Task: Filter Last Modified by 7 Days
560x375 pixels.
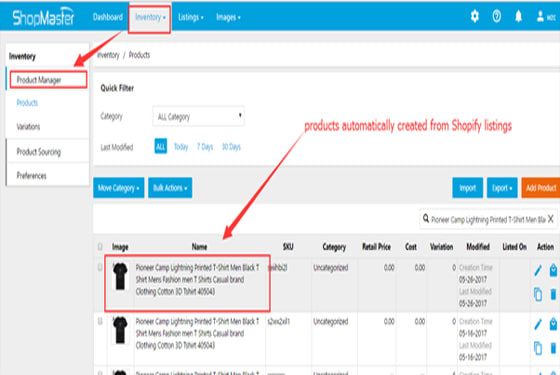Action: coord(205,147)
